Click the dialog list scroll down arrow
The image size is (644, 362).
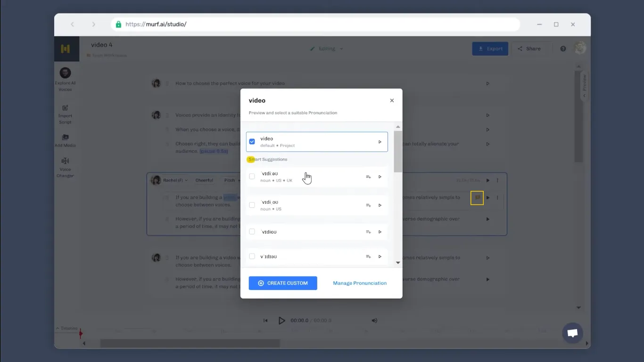(398, 263)
